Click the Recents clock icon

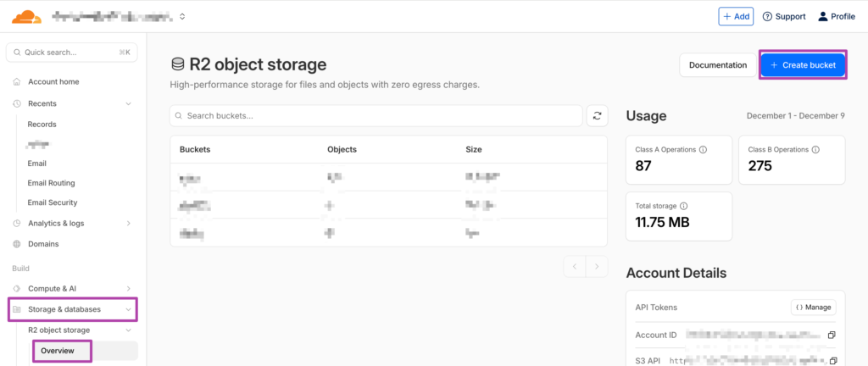(17, 103)
